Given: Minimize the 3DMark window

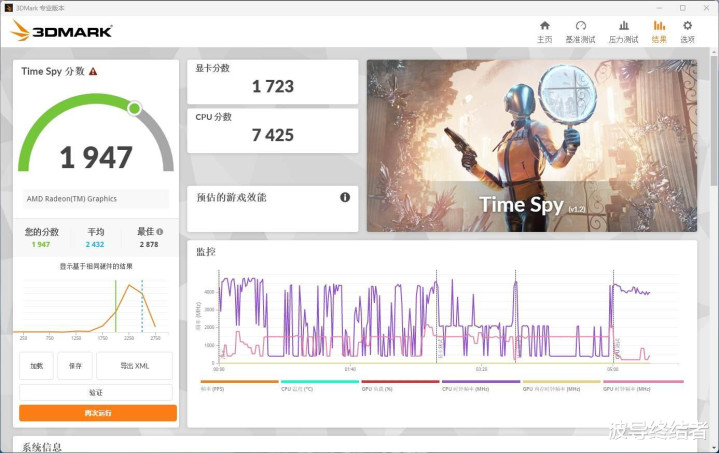Looking at the screenshot, I should click(659, 8).
